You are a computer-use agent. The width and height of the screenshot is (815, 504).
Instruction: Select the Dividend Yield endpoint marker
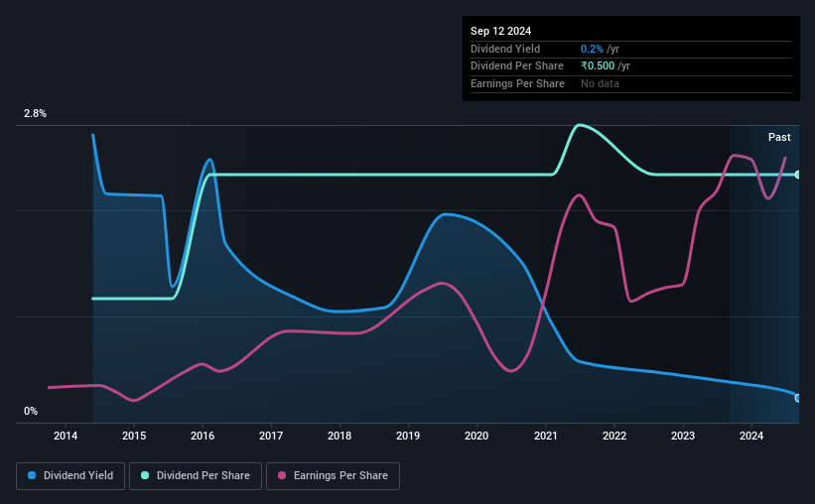(x=798, y=398)
